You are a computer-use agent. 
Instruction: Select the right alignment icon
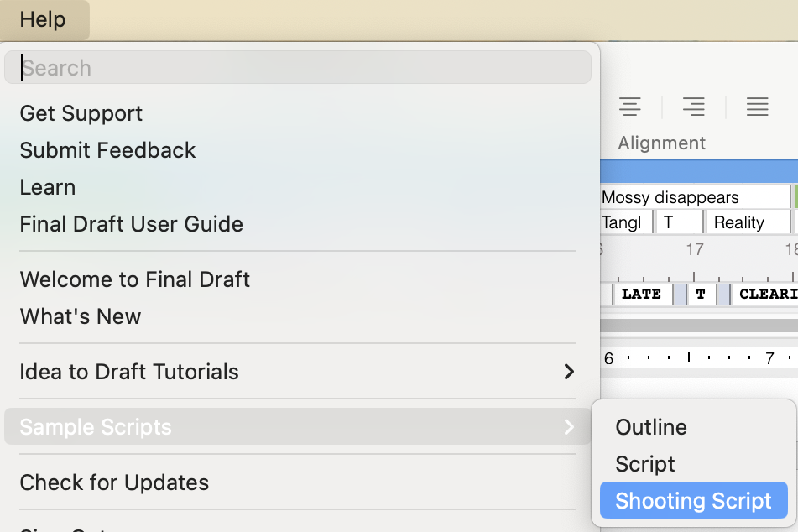pos(693,107)
